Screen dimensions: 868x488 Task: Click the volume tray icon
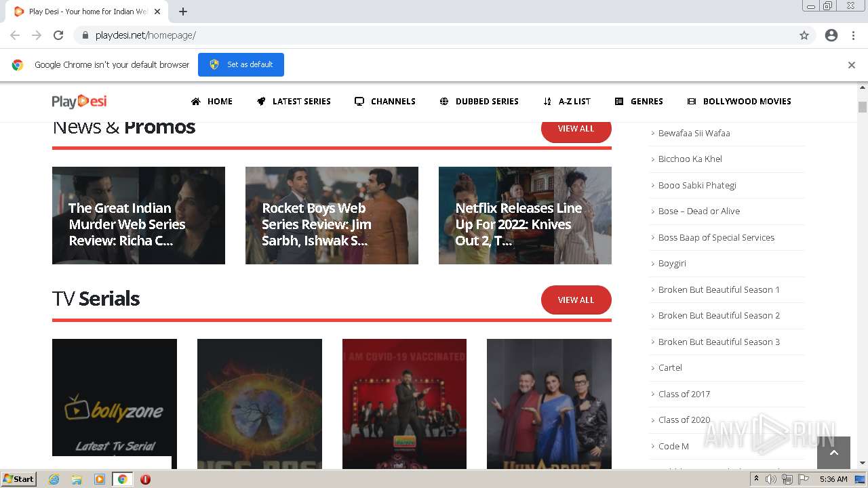pyautogui.click(x=771, y=479)
